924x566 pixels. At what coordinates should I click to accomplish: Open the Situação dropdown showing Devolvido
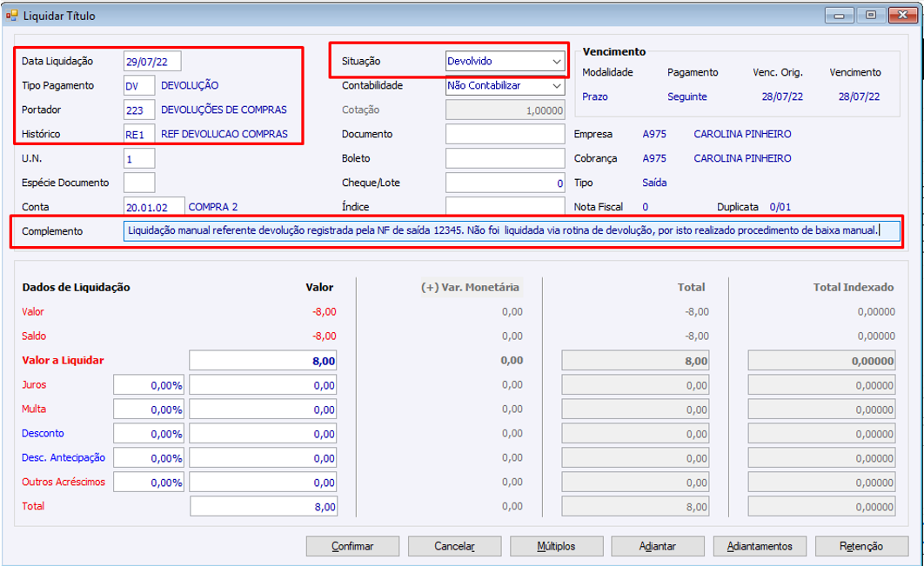[x=505, y=61]
